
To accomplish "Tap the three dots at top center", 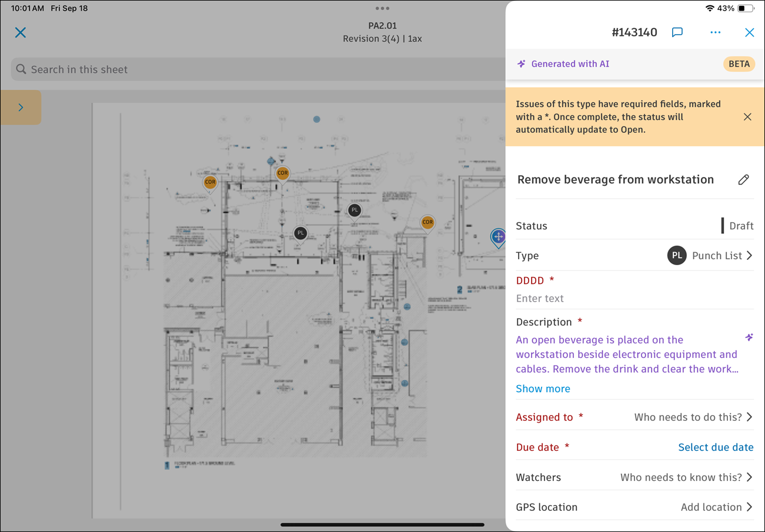I will pos(382,8).
